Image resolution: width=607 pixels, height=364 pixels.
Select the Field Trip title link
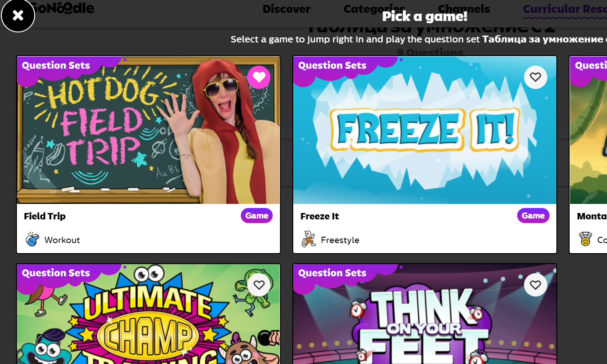45,216
